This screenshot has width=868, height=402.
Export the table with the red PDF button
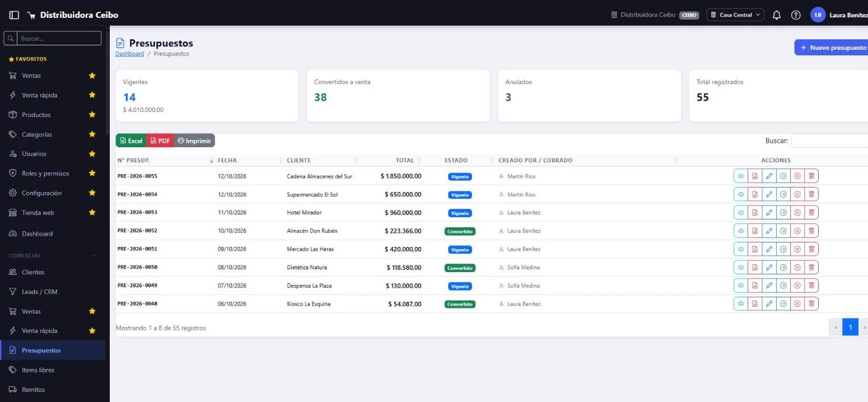160,141
